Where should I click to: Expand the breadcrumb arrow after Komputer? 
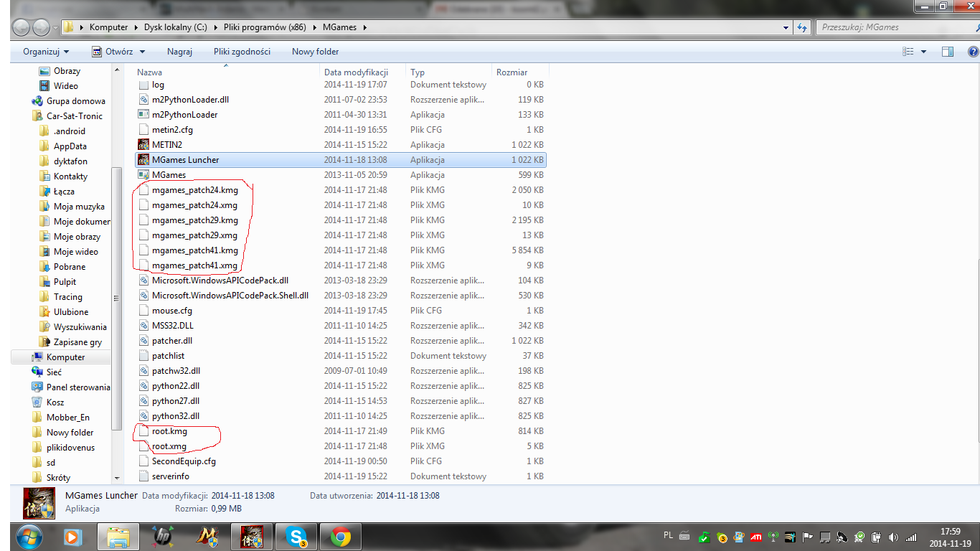pos(136,27)
